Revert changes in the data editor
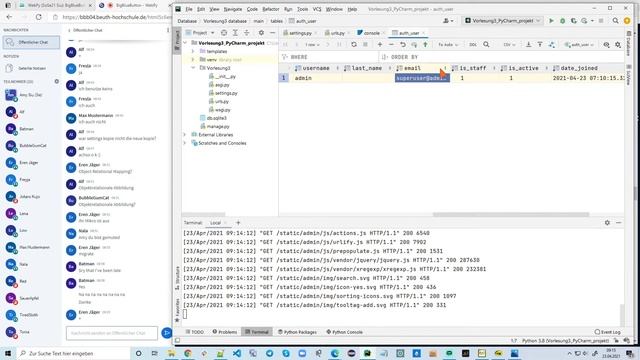 coord(402,44)
